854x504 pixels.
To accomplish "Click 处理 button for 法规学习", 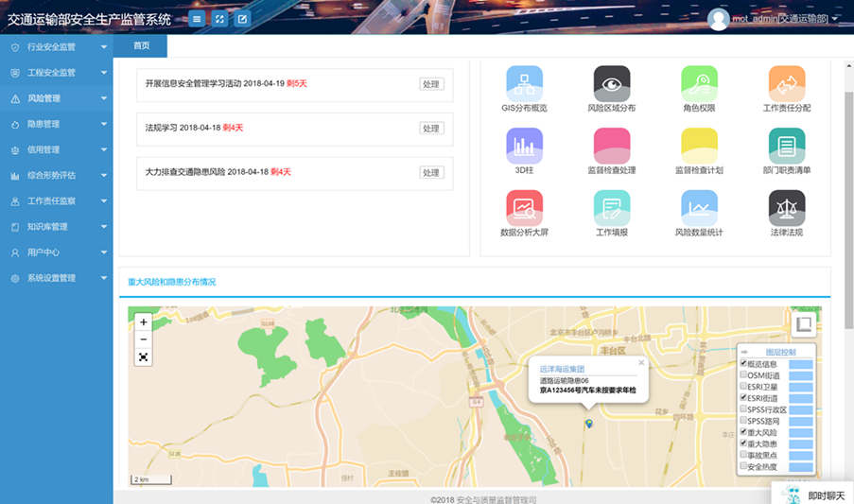I will 431,129.
